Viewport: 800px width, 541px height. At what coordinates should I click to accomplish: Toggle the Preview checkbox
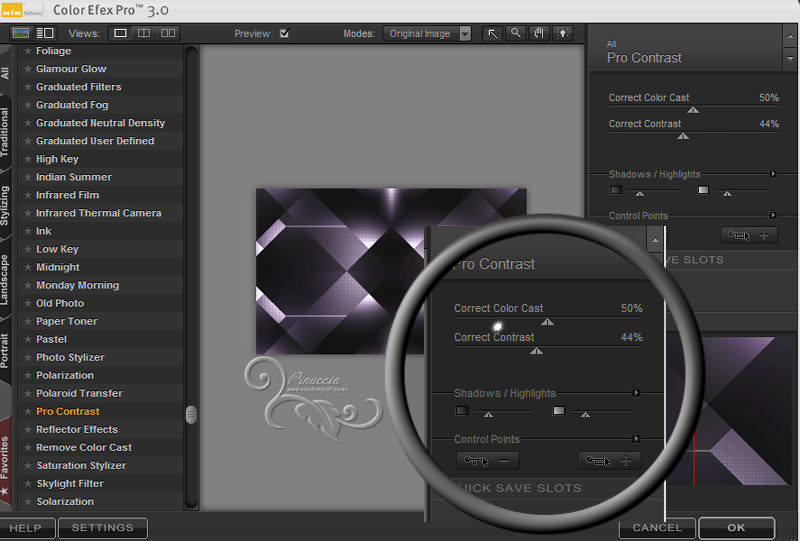pos(285,33)
